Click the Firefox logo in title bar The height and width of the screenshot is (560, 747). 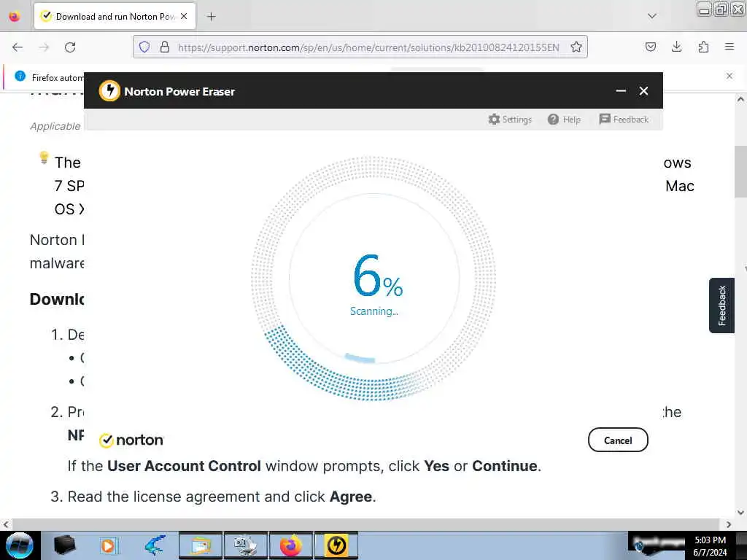pyautogui.click(x=15, y=16)
